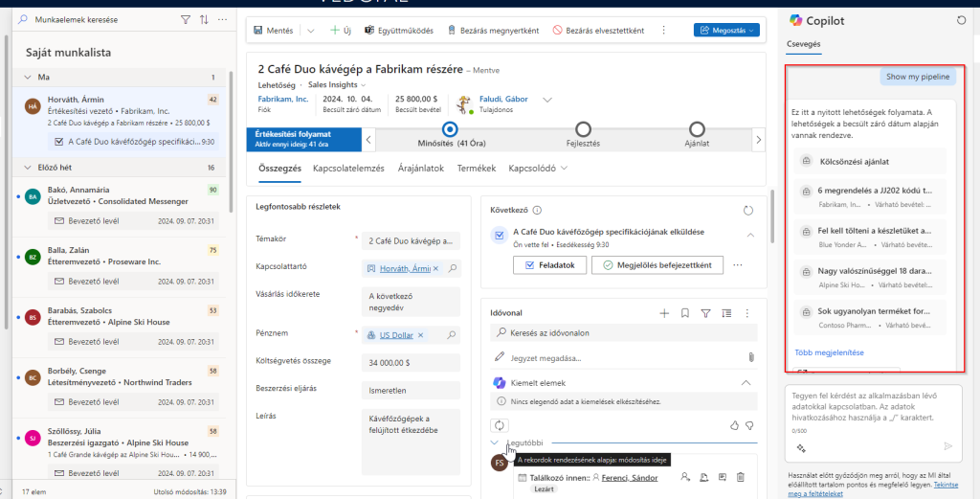Give thumbs up to highlights

[734, 426]
